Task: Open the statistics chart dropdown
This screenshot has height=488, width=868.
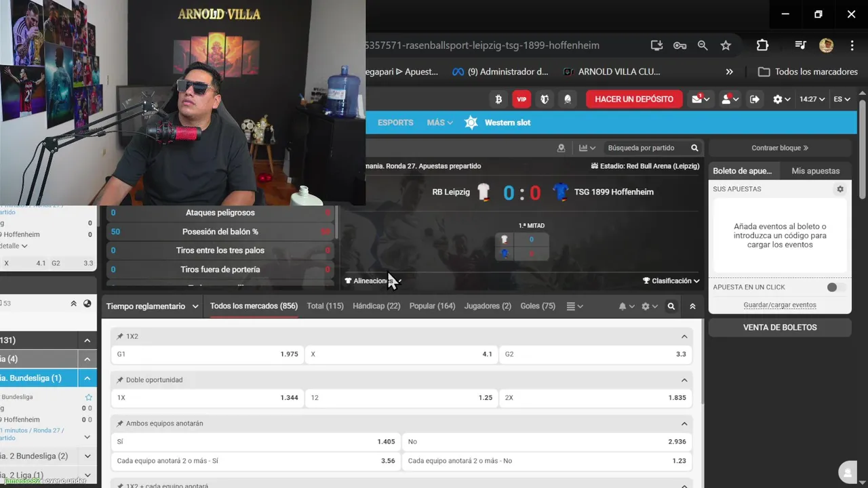Action: (x=587, y=148)
